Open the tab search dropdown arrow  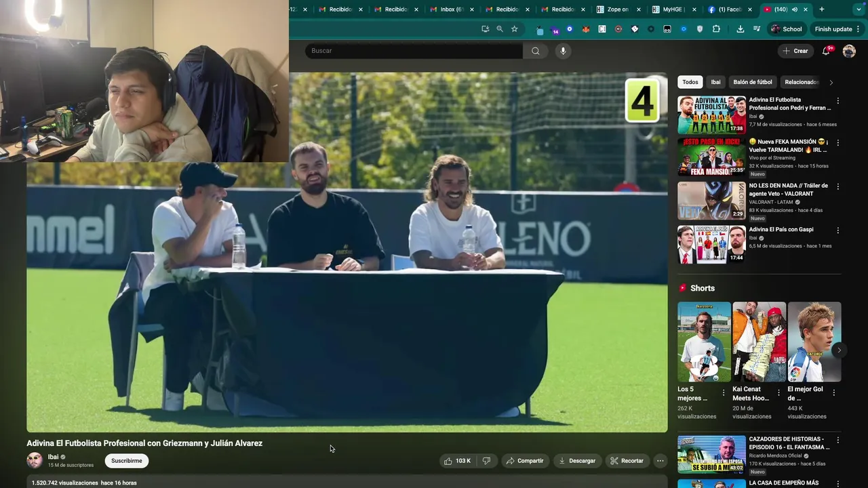[857, 9]
